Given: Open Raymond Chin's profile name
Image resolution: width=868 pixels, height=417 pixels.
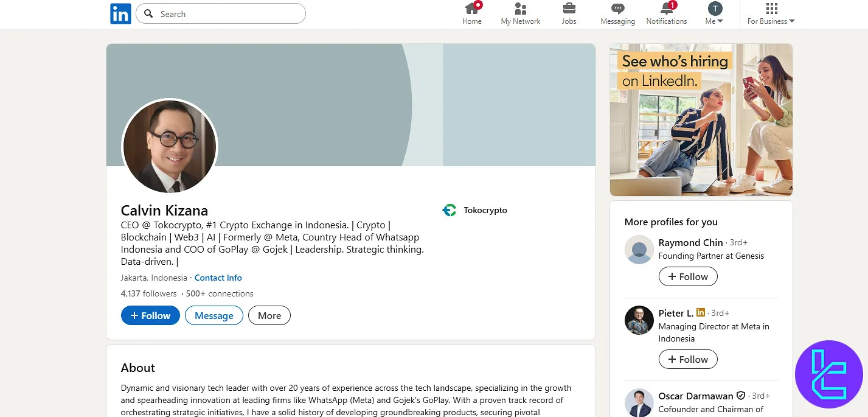Looking at the screenshot, I should click(691, 242).
